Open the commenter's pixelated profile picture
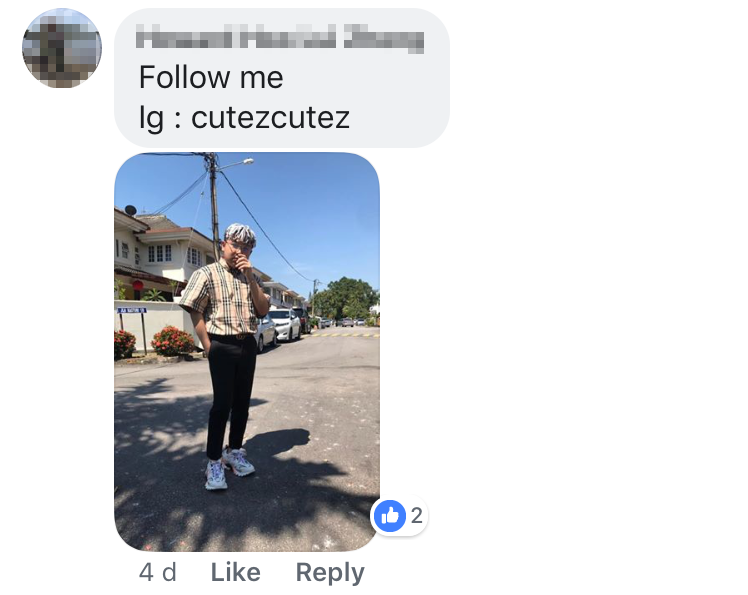 [x=62, y=48]
